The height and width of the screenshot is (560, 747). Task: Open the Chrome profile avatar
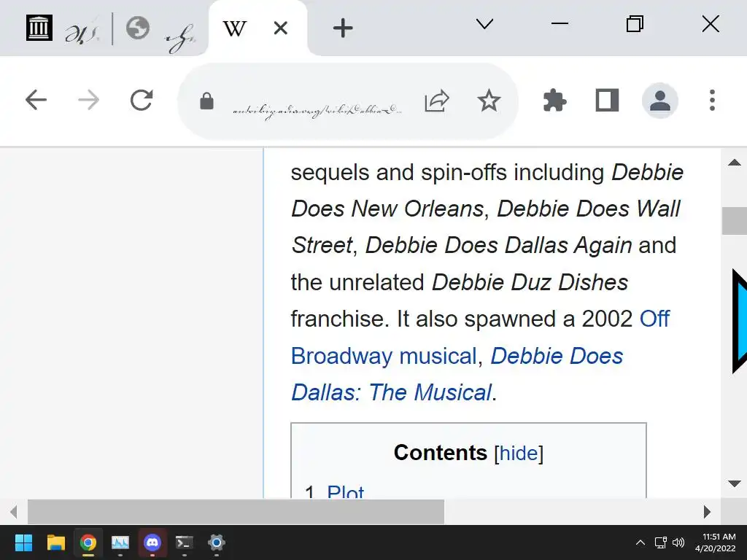tap(659, 101)
